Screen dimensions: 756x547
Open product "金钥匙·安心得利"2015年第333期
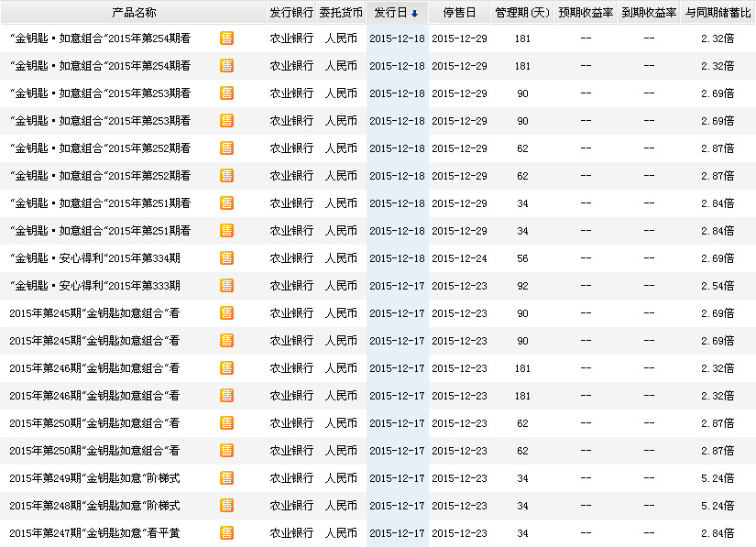click(95, 286)
